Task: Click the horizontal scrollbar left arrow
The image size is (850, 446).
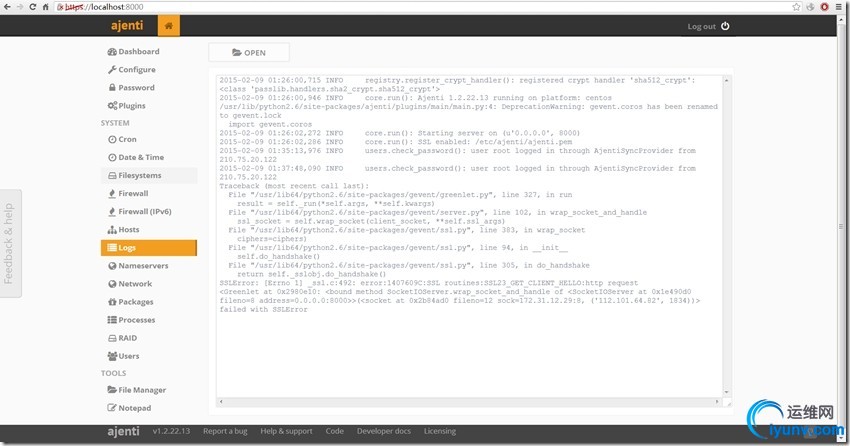Action: coord(221,402)
